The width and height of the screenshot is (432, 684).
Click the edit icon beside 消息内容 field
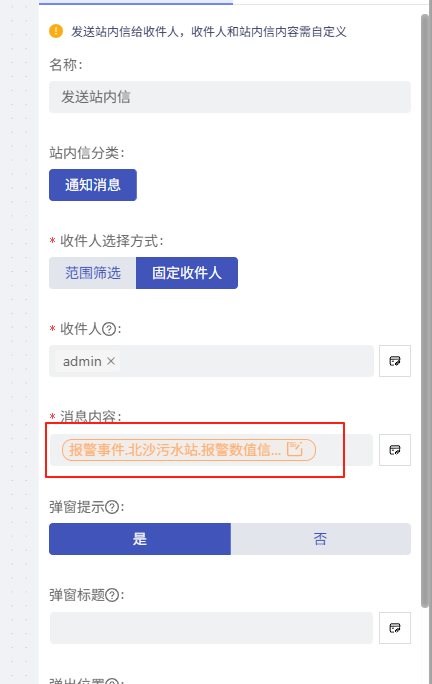(x=394, y=450)
